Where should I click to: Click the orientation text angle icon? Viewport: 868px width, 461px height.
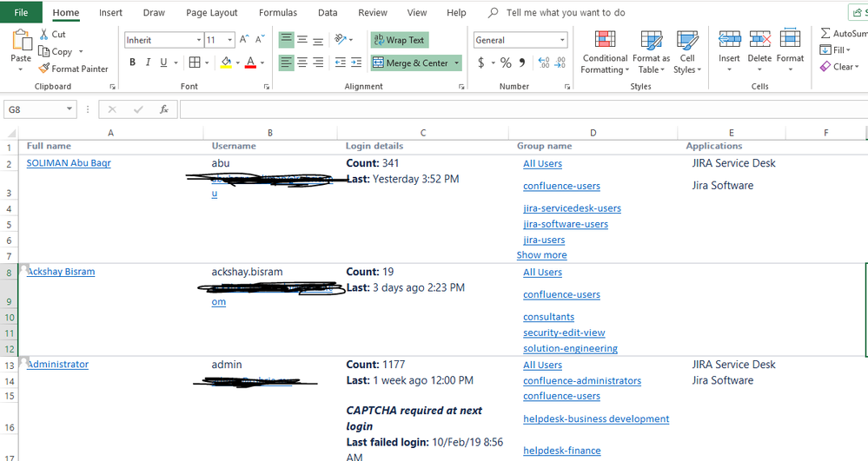(340, 39)
